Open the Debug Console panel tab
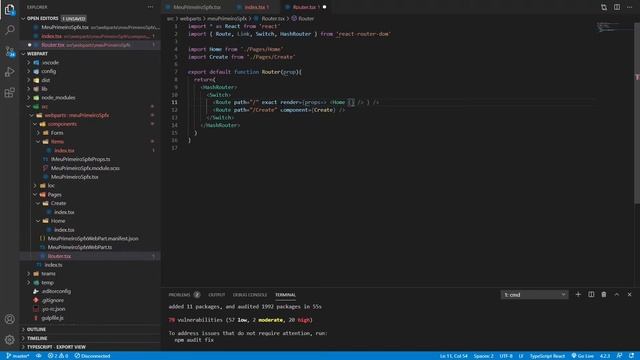 click(x=250, y=295)
